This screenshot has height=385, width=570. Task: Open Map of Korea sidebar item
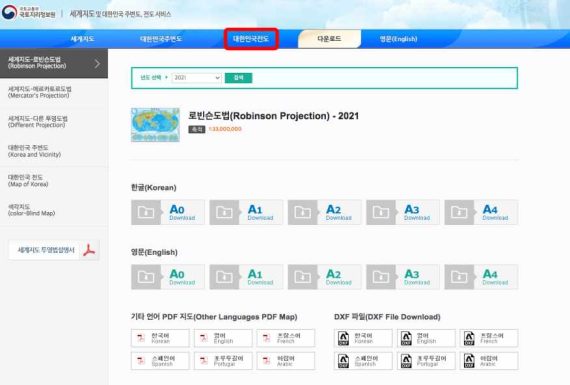pos(54,181)
